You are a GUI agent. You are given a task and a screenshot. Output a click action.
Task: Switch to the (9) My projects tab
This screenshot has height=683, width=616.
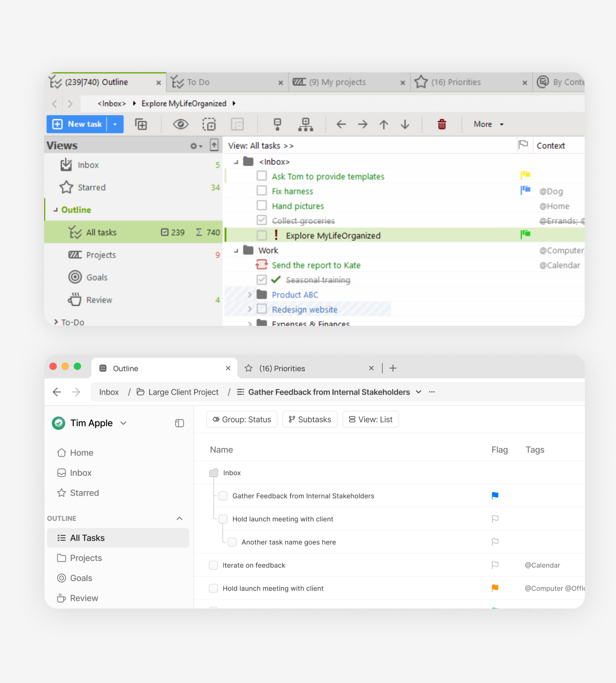tap(349, 82)
